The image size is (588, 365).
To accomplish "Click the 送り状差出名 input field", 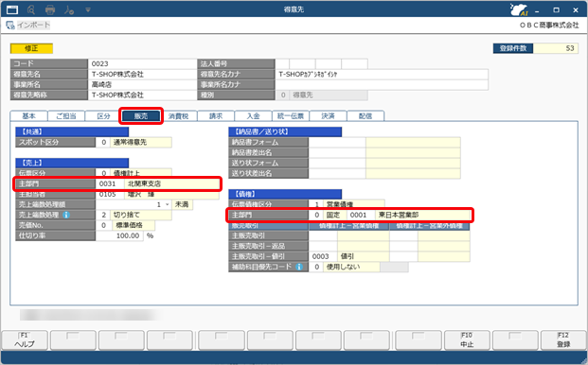I will pyautogui.click(x=337, y=174).
